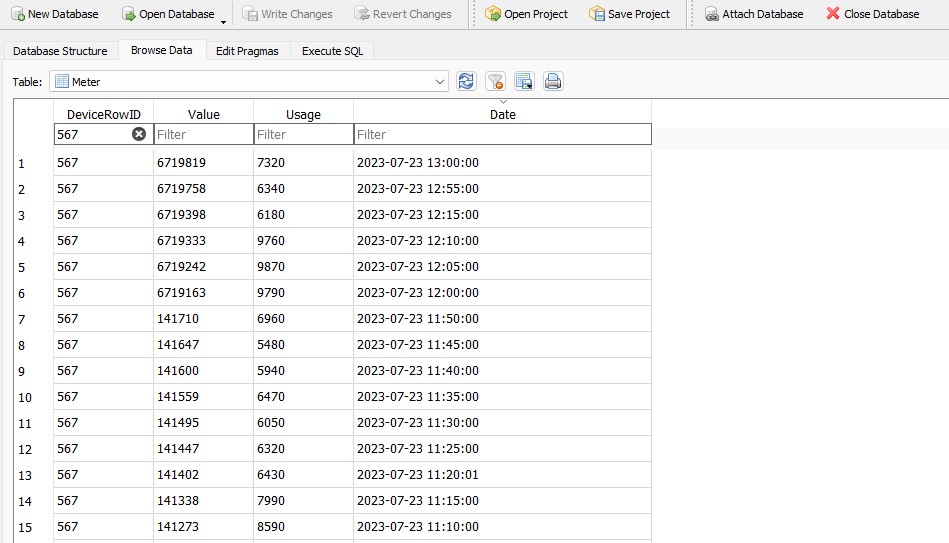949x543 pixels.
Task: Open the Table selector combo box
Action: coord(249,82)
